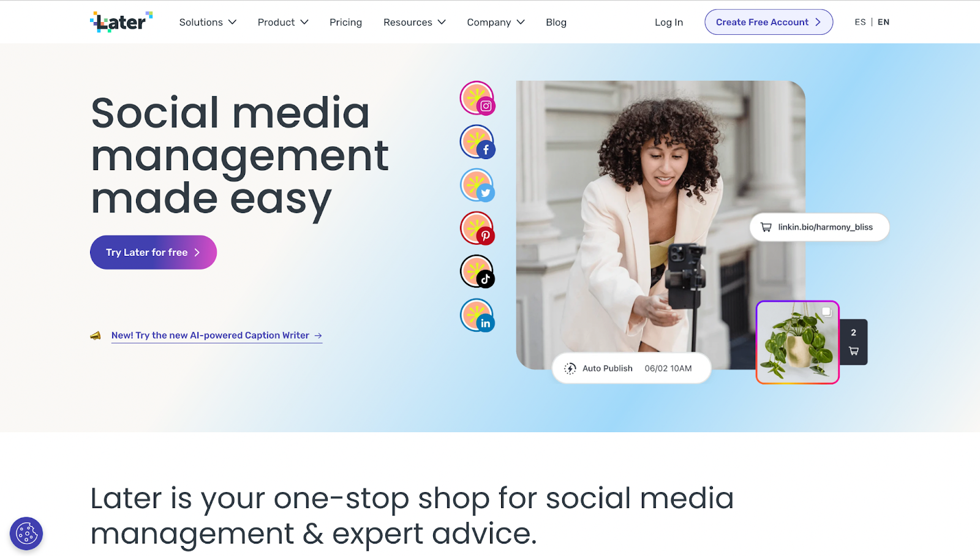Select the Twitter profile icon

[477, 185]
